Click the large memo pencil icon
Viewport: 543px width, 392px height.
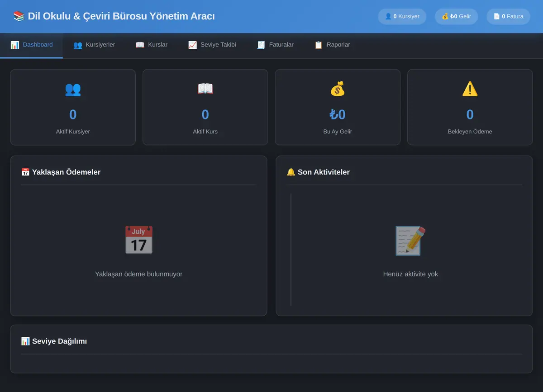coord(410,240)
